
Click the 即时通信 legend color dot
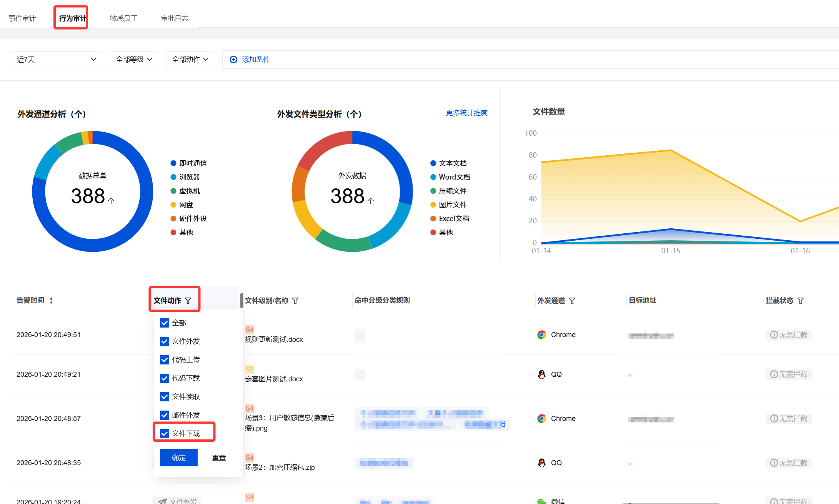(x=173, y=163)
